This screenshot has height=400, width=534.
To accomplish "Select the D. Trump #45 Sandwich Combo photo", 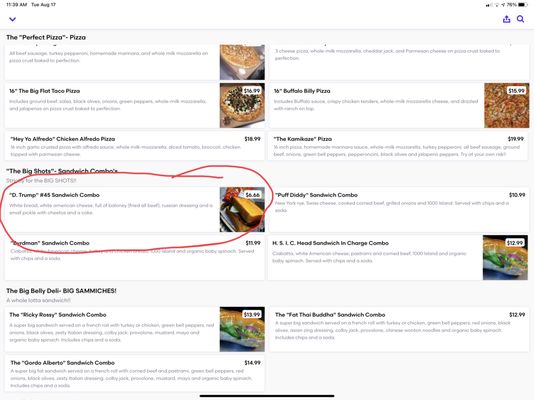I will [x=242, y=209].
